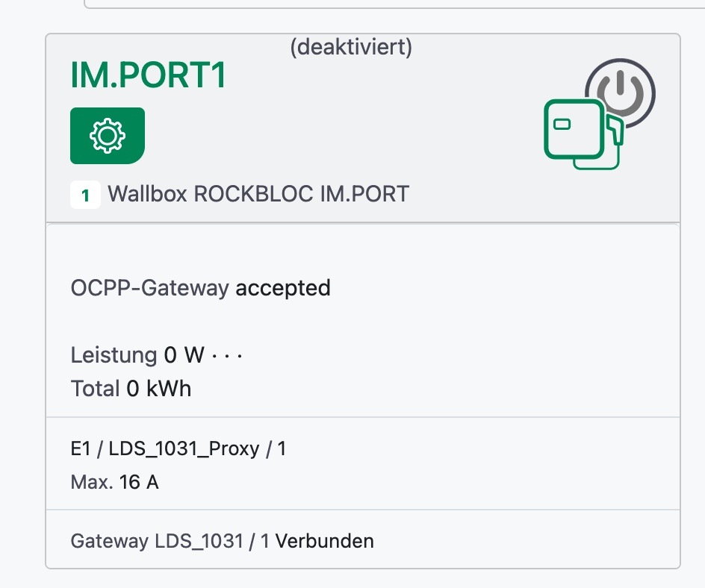The image size is (705, 588).
Task: Select the accepted gateway status text
Action: pyautogui.click(x=283, y=288)
